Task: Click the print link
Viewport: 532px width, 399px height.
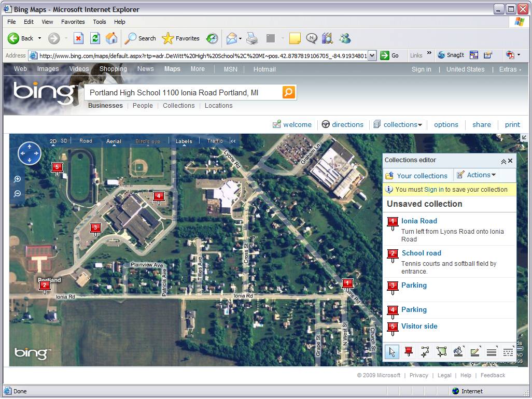Action: [512, 124]
